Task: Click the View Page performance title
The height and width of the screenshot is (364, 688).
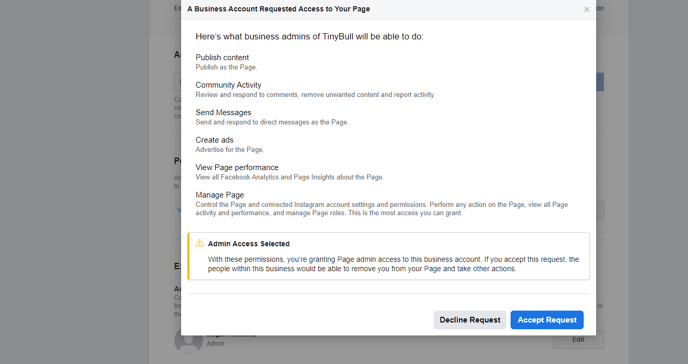Action: pos(237,168)
